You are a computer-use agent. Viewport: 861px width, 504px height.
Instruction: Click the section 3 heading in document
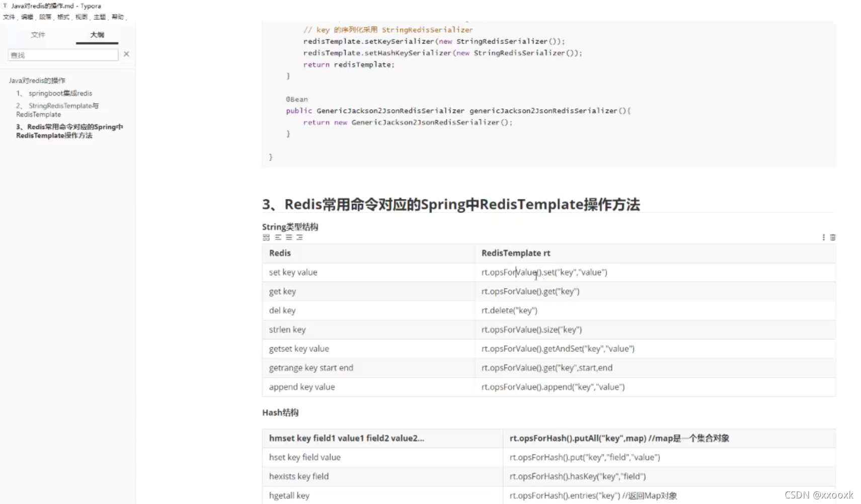pyautogui.click(x=451, y=204)
